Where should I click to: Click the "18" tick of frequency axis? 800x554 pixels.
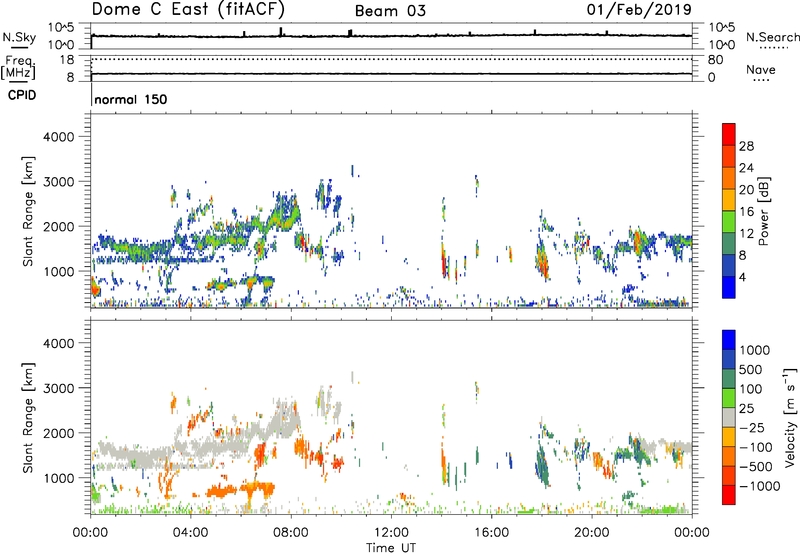point(67,60)
